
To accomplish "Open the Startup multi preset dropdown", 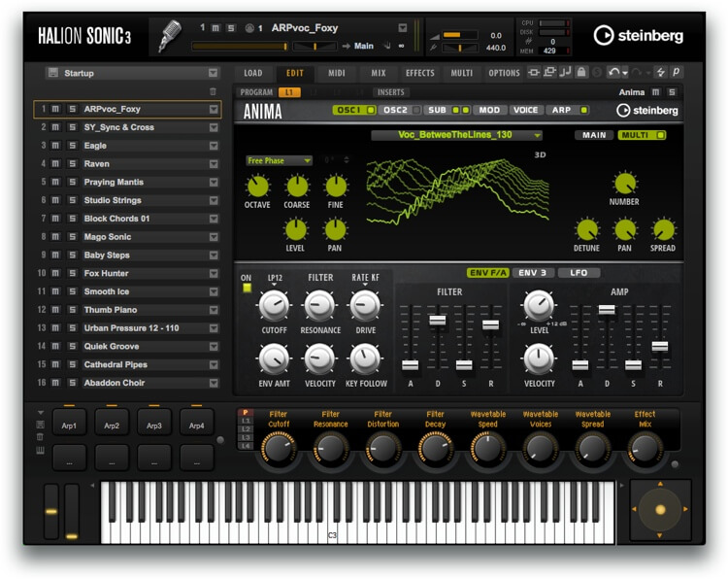I will pyautogui.click(x=213, y=73).
